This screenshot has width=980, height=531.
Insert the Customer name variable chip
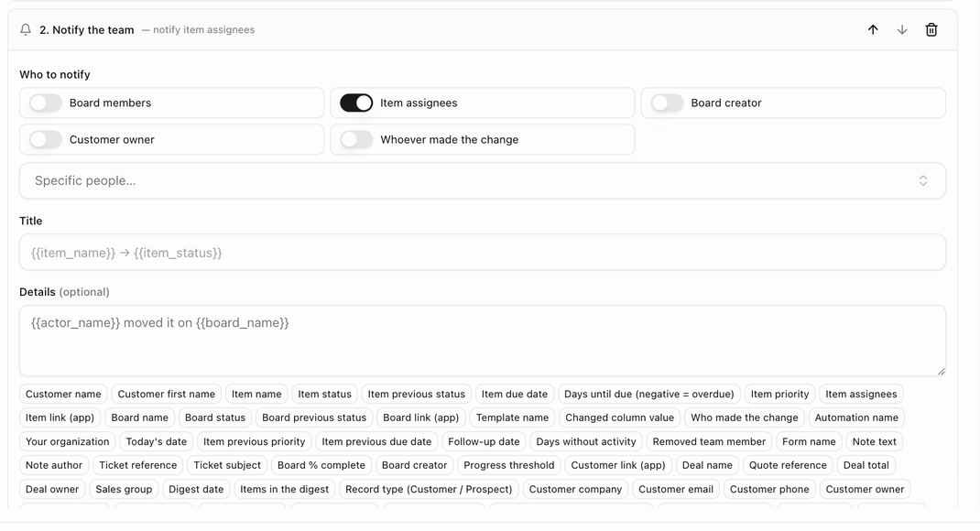pos(63,395)
